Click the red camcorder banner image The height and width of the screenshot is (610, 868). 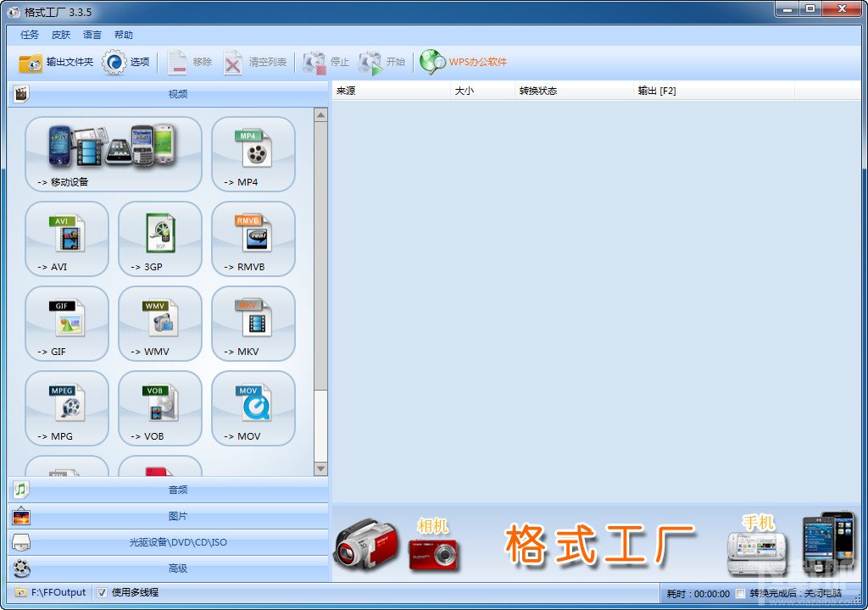coord(365,545)
